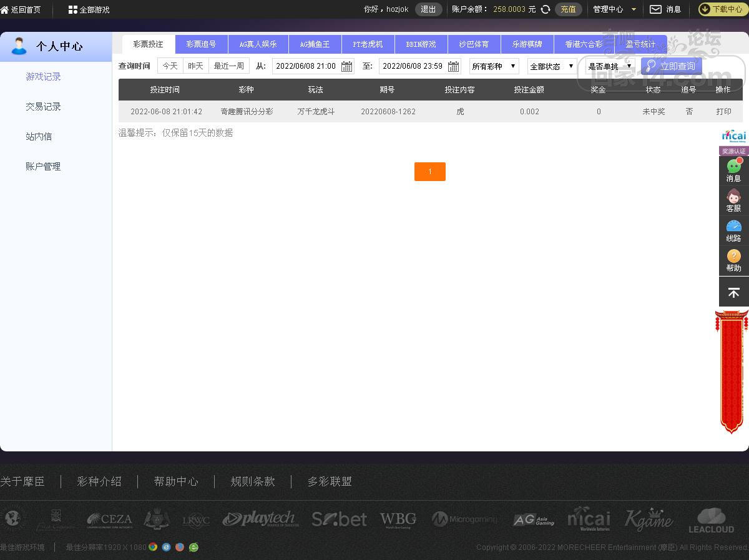Open the end date calendar picker
This screenshot has width=749, height=560.
pyautogui.click(x=453, y=66)
